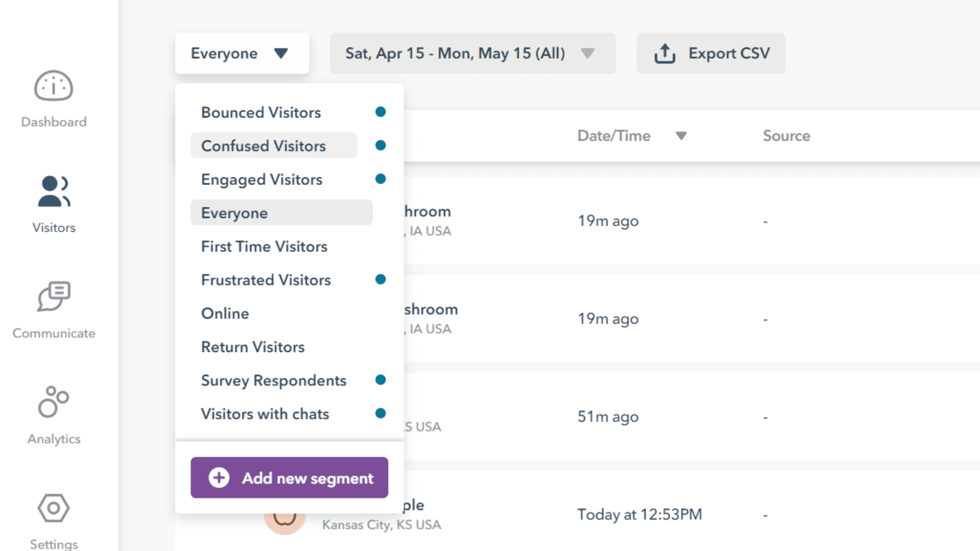Click the blue dot beside Confused Visitors
The image size is (980, 551).
click(381, 145)
